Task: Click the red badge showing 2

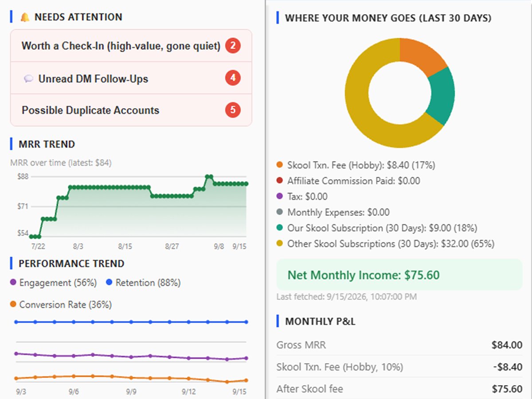Action: coord(233,46)
